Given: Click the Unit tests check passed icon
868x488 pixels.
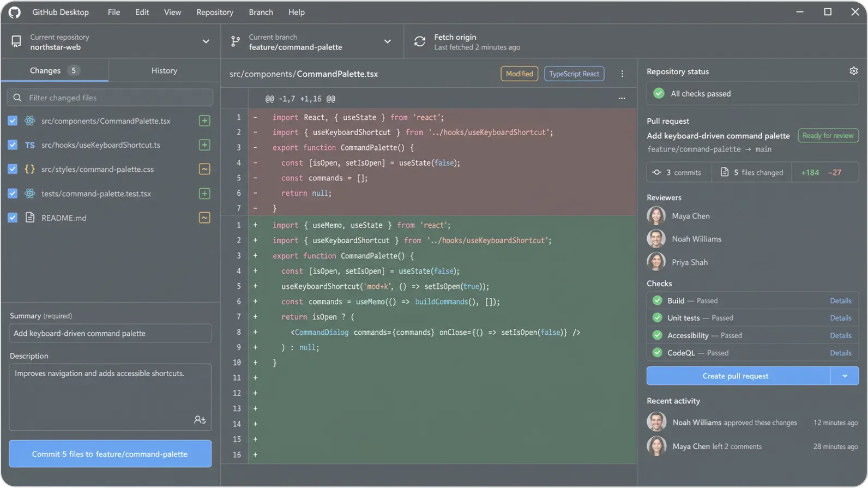Looking at the screenshot, I should tap(658, 318).
